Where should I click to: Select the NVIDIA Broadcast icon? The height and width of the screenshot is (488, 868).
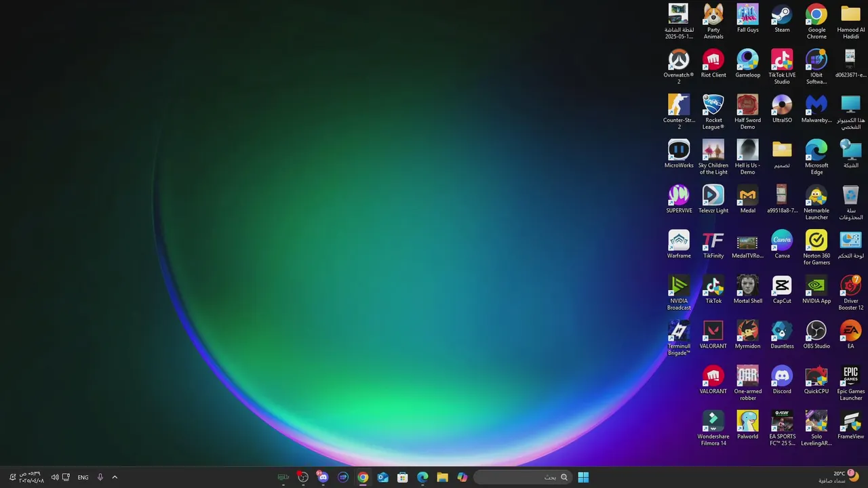(679, 293)
